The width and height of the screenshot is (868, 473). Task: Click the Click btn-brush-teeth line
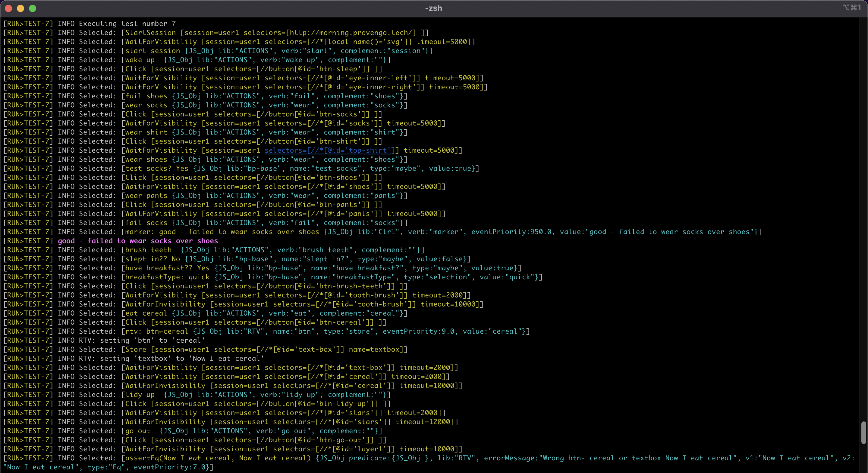(206, 287)
